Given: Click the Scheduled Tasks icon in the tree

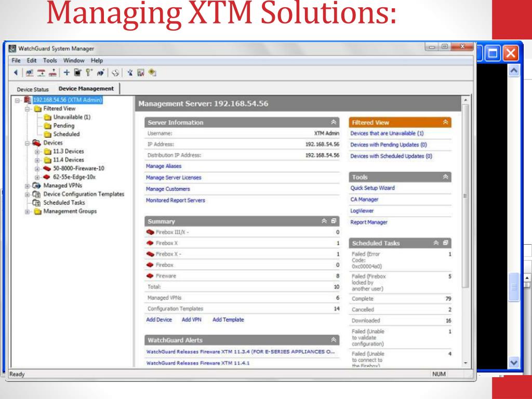Looking at the screenshot, I should (x=37, y=203).
